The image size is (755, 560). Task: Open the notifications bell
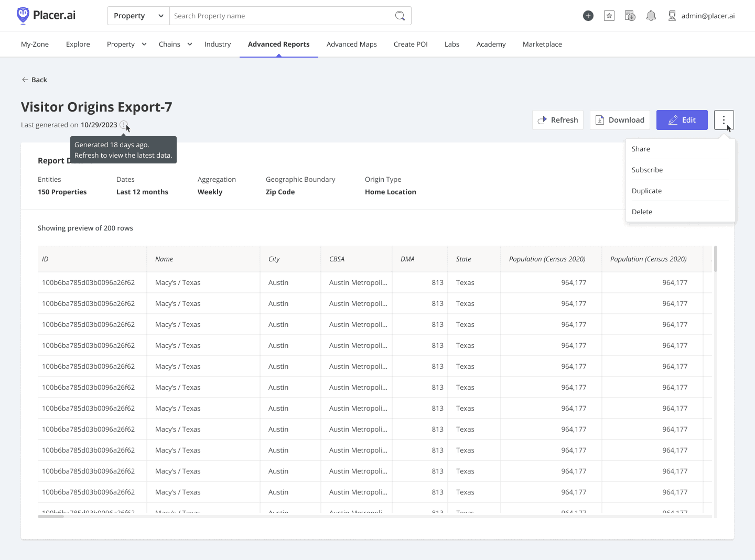tap(651, 16)
